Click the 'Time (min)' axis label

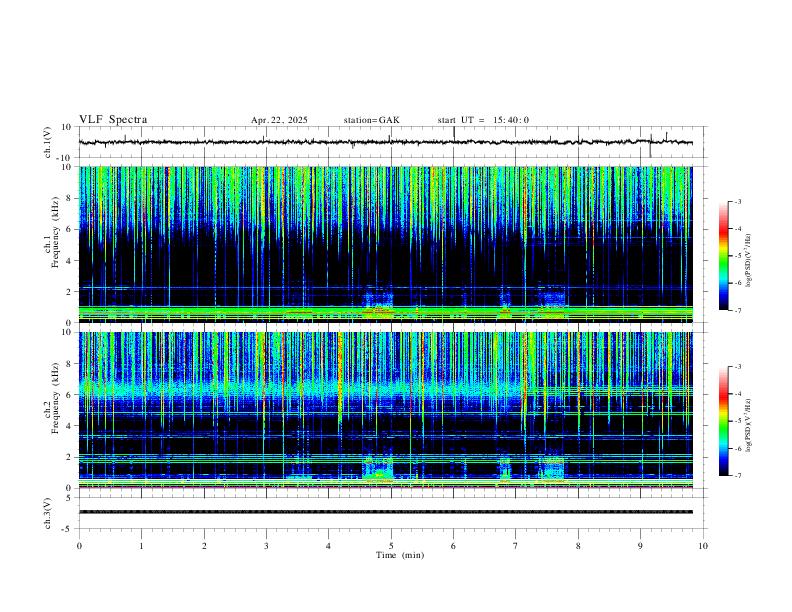pyautogui.click(x=400, y=555)
